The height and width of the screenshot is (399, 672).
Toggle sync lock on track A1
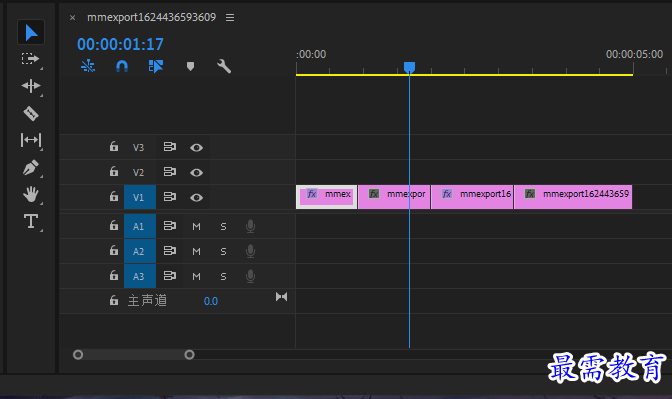pos(170,226)
